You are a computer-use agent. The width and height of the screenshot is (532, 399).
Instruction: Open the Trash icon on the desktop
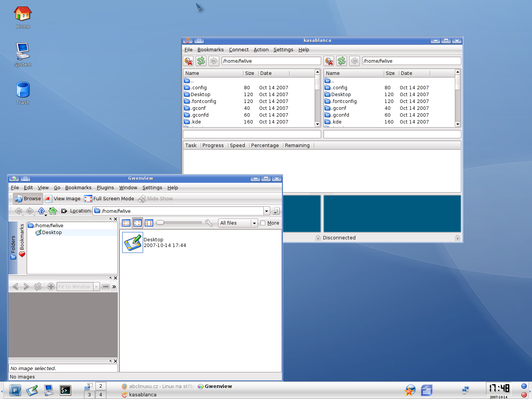tap(23, 93)
